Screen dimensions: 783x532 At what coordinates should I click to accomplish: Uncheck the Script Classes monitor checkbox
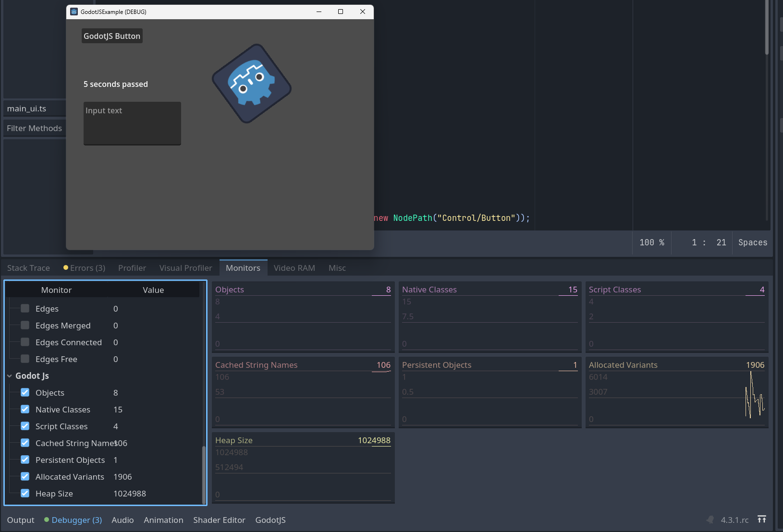[25, 426]
